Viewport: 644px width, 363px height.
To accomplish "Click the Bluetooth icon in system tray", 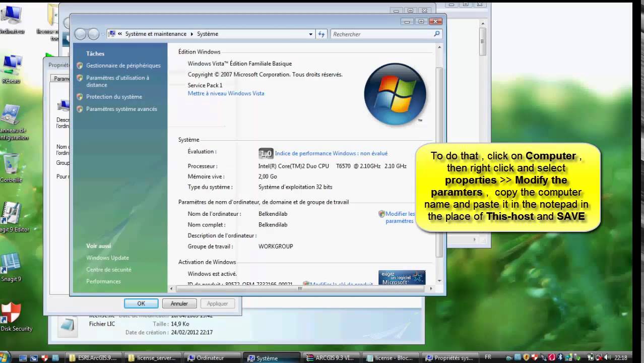I will coord(560,357).
